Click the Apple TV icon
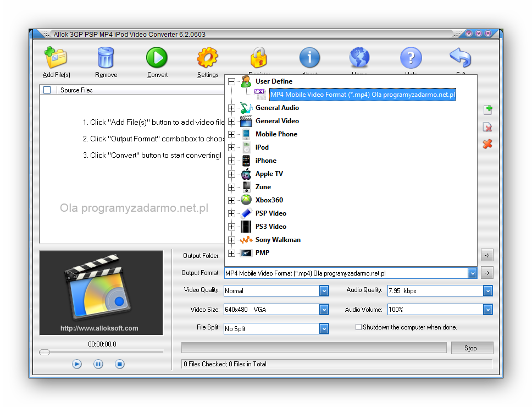 point(246,174)
